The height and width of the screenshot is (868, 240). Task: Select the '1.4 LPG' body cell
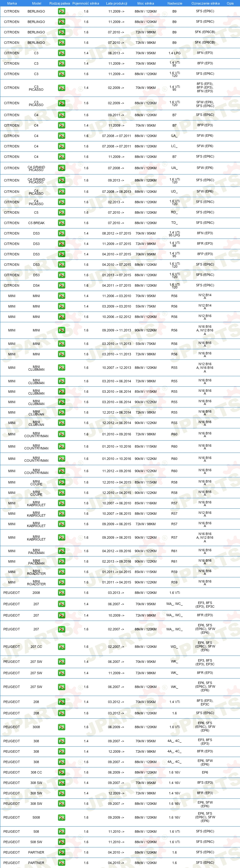pyautogui.click(x=174, y=53)
